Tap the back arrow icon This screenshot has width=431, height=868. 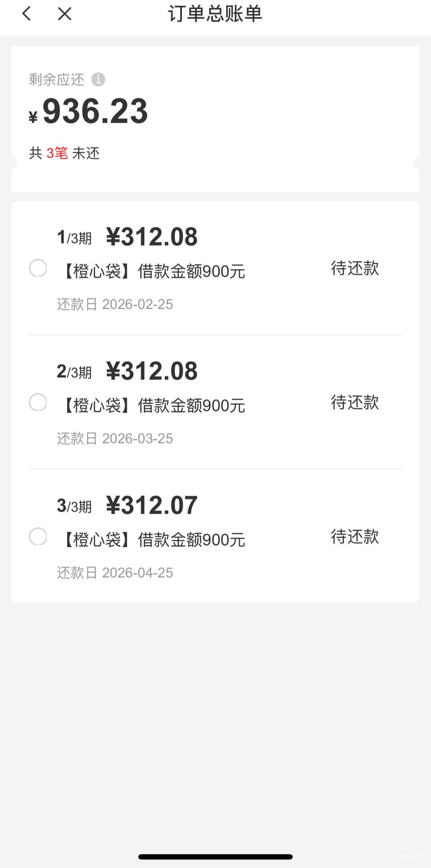(26, 14)
